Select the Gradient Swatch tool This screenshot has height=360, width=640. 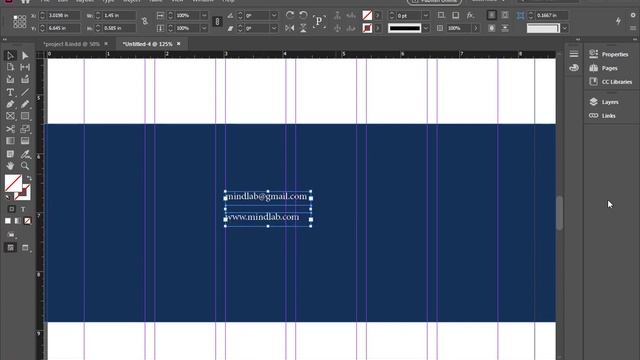tap(10, 141)
